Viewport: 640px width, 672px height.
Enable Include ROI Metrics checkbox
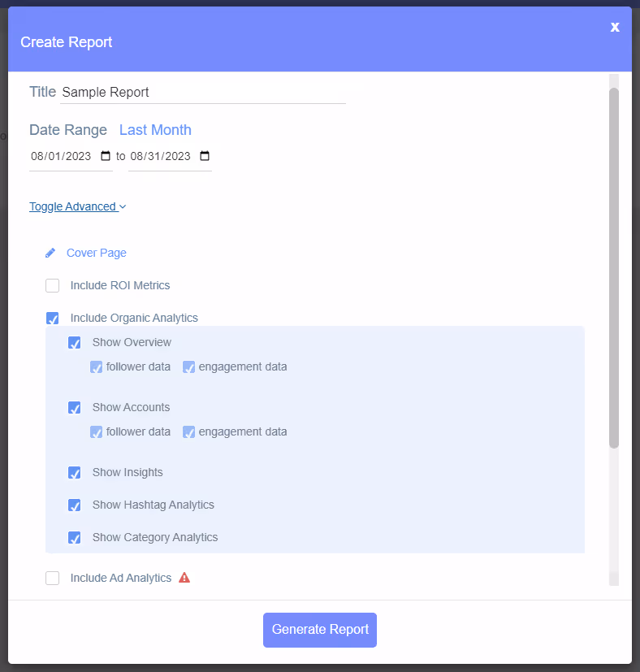point(52,285)
